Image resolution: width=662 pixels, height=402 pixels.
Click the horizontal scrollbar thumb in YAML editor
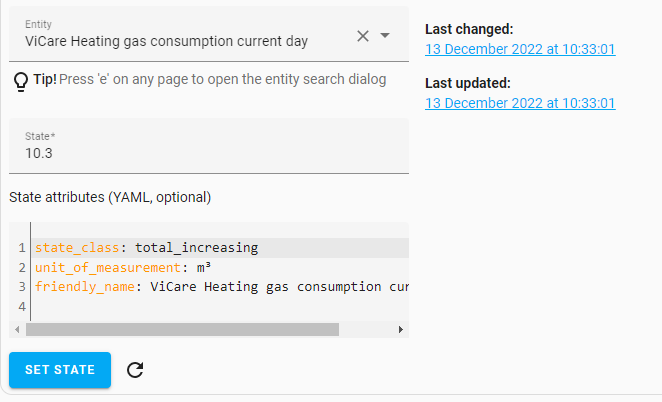[x=182, y=329]
